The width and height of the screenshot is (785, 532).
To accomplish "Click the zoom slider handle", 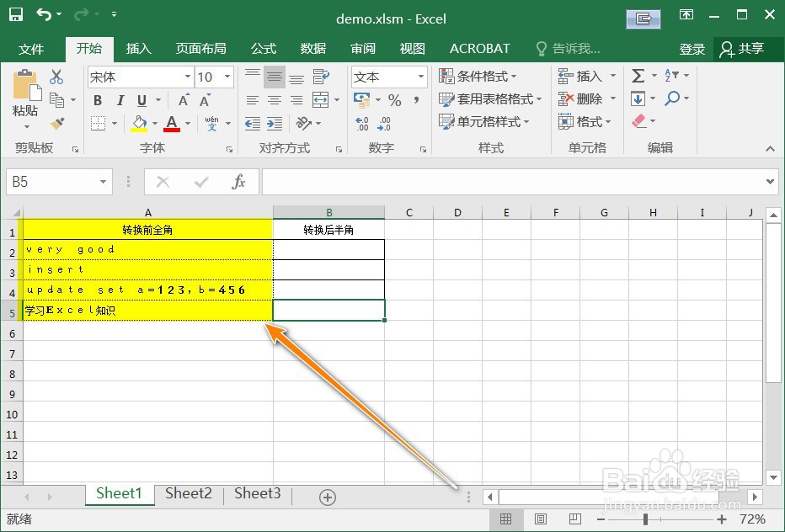I will (x=646, y=519).
